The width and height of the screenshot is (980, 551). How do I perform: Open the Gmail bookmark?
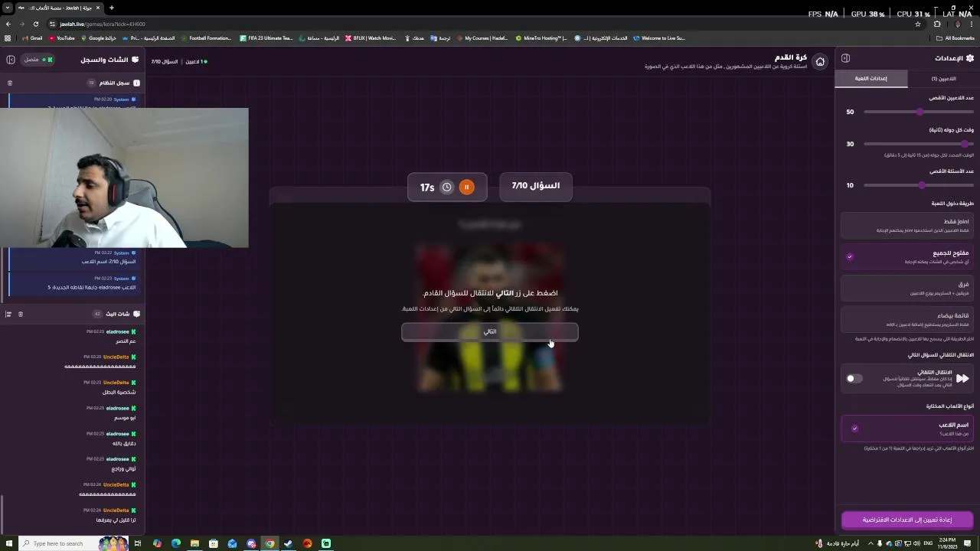pos(31,37)
